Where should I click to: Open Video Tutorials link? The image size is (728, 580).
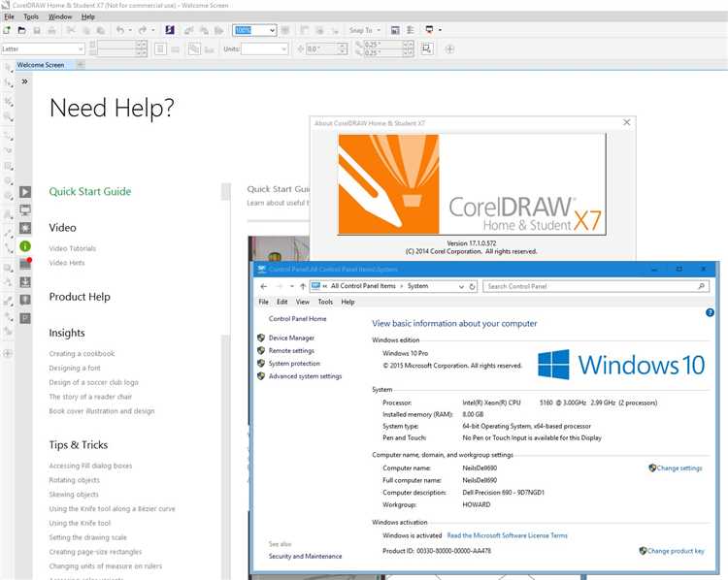[x=73, y=248]
